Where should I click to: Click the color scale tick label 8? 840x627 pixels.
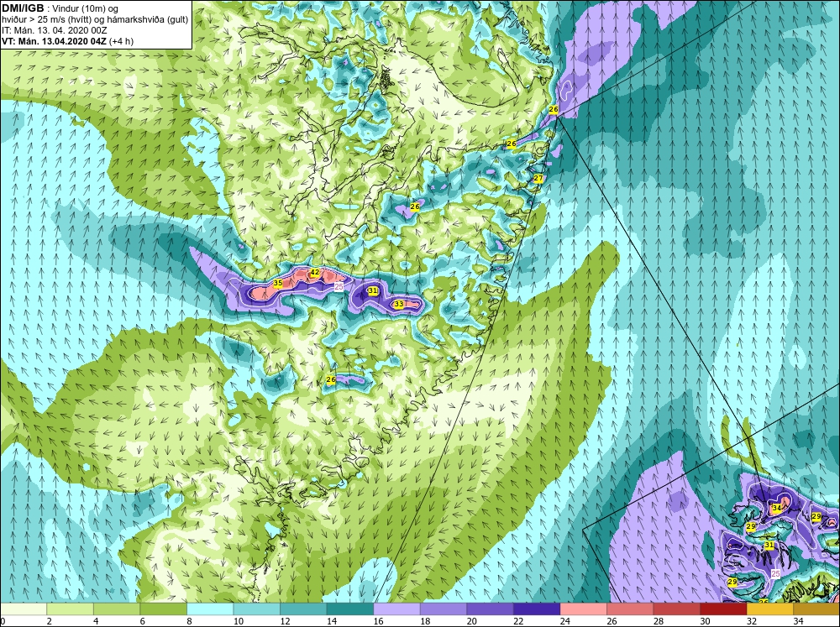click(189, 621)
